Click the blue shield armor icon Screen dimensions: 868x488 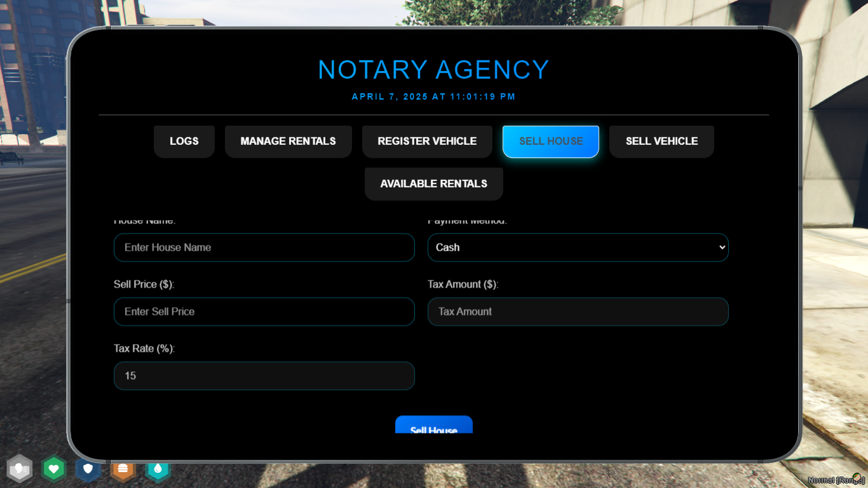[88, 470]
